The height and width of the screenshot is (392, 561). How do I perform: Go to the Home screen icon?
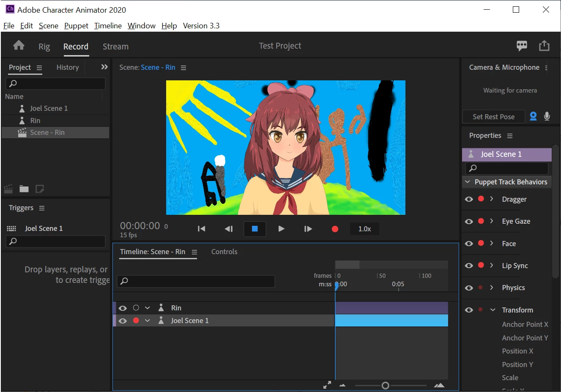[x=19, y=45]
